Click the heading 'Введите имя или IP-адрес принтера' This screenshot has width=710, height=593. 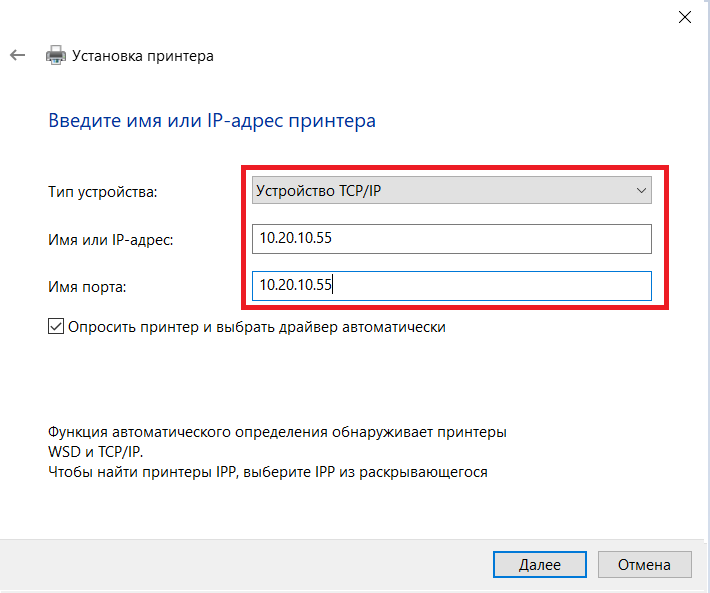click(212, 121)
